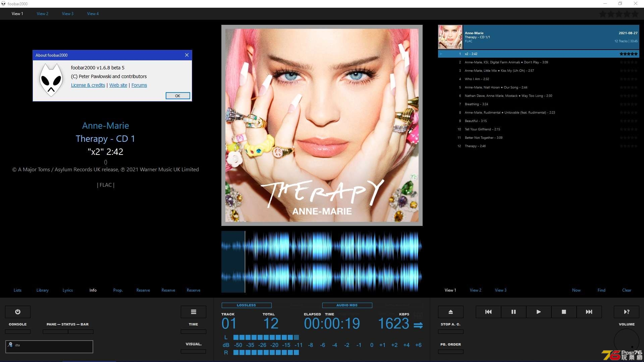Toggle the PB. ORDER button

point(451,352)
